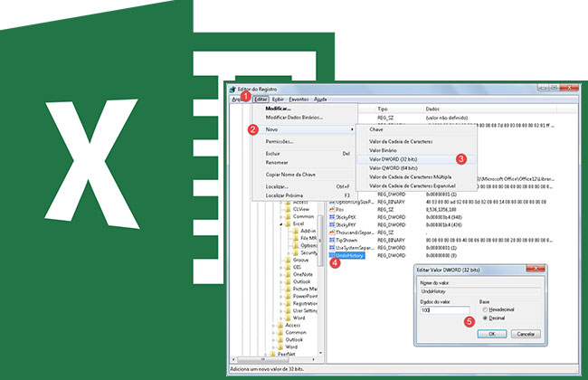Click the TipShown binary value icon
The width and height of the screenshot is (588, 380).
tap(332, 240)
